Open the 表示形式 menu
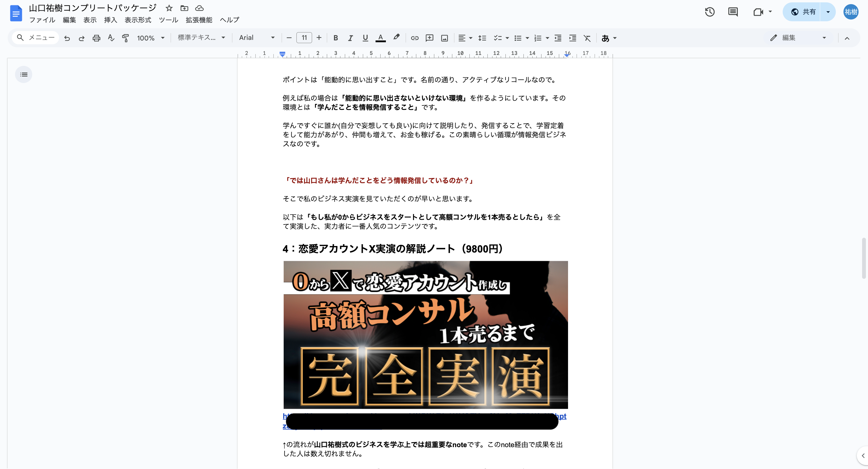 pyautogui.click(x=138, y=20)
